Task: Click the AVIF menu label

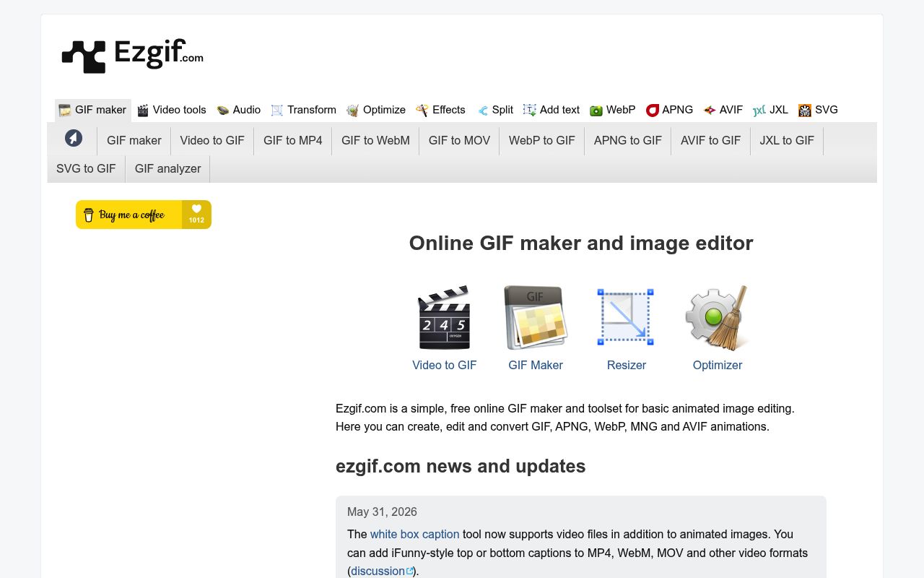Action: pos(731,110)
